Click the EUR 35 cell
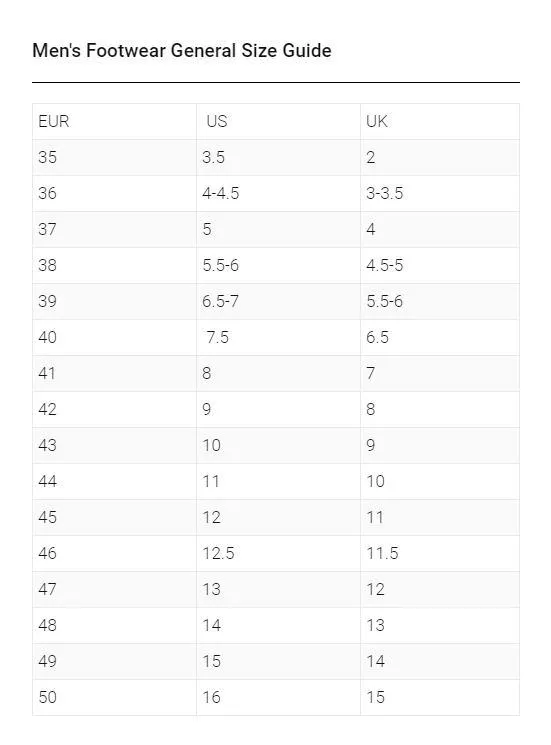Image resolution: width=551 pixels, height=745 pixels. pyautogui.click(x=114, y=157)
